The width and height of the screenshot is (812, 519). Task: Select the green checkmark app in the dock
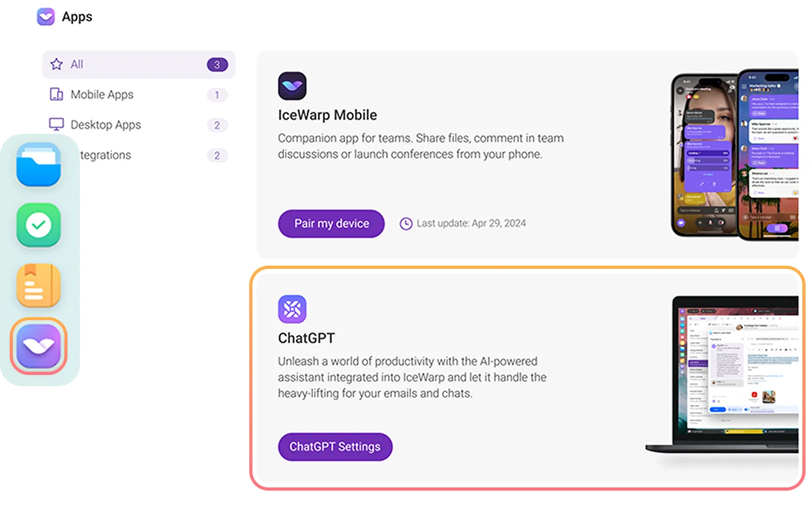(38, 225)
